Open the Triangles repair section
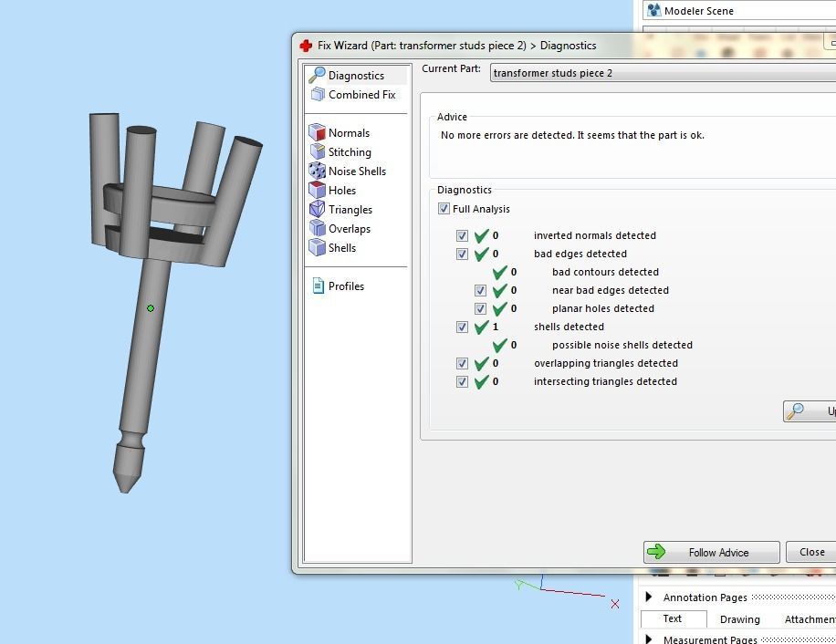The height and width of the screenshot is (644, 836). (x=340, y=209)
